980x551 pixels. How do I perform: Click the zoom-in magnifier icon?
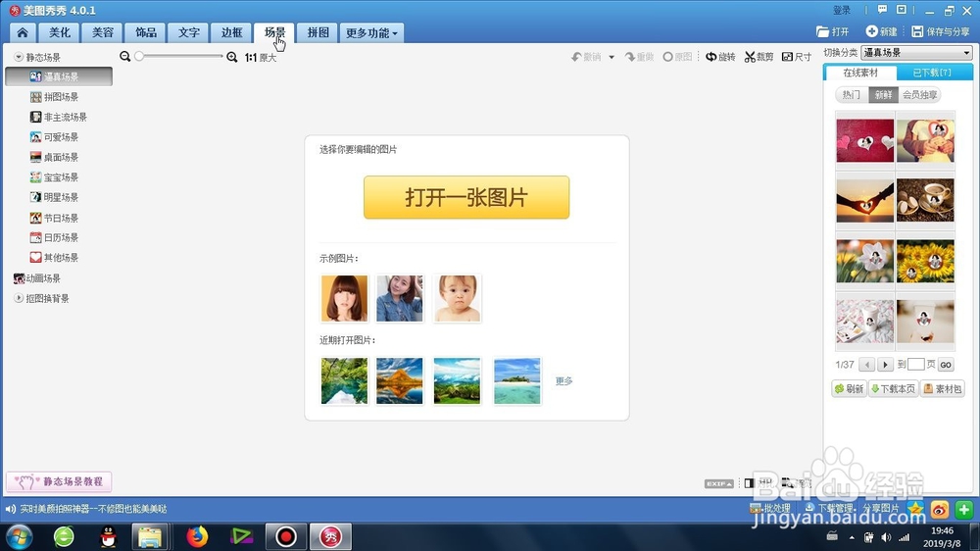232,57
